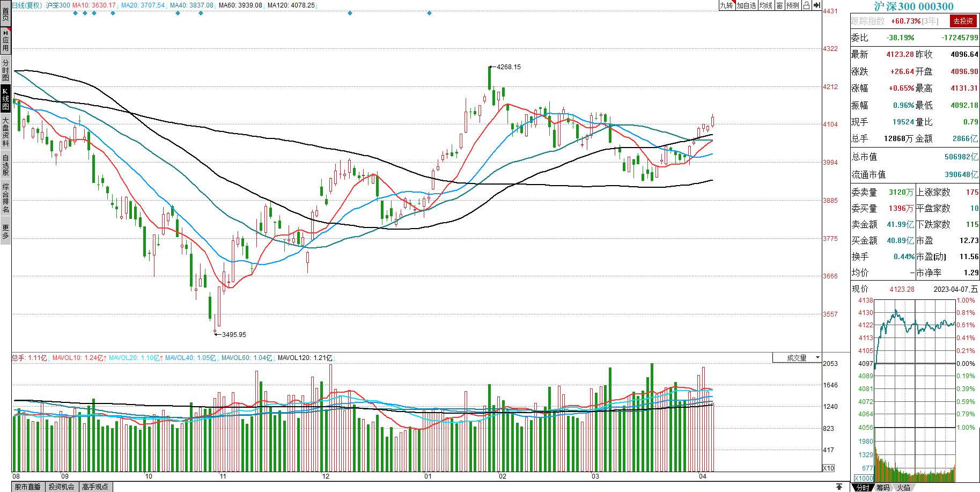Open the 日线(复权) period selector

(x=27, y=5)
